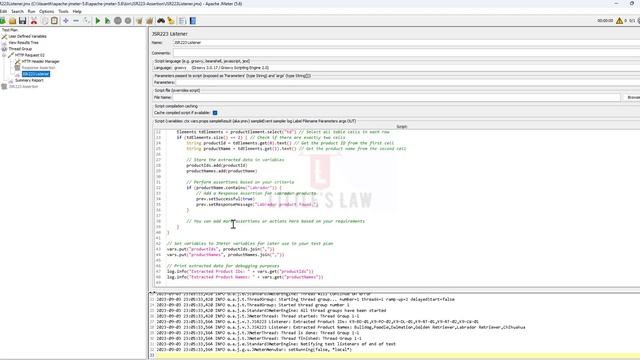
Task: Start test with no pauses icon
Action: pos(107,21)
